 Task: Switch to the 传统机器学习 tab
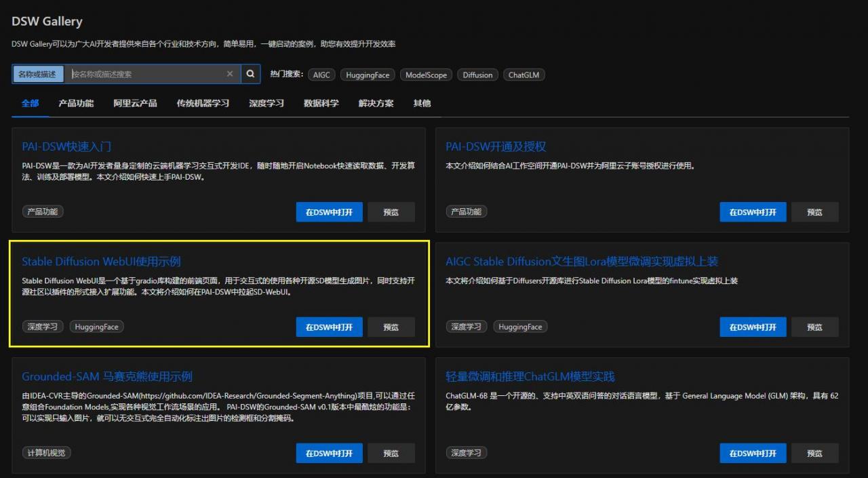coord(203,103)
